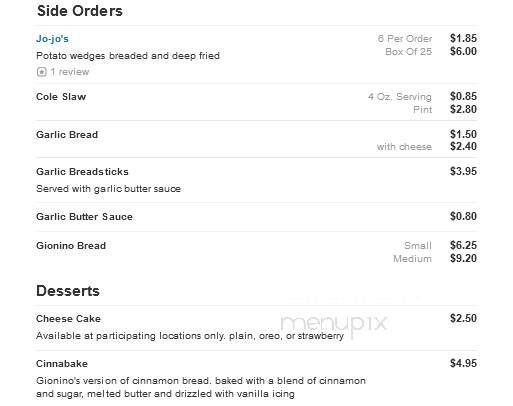Click the menupix watermark logo
This screenshot has height=406, width=513.
point(334,323)
